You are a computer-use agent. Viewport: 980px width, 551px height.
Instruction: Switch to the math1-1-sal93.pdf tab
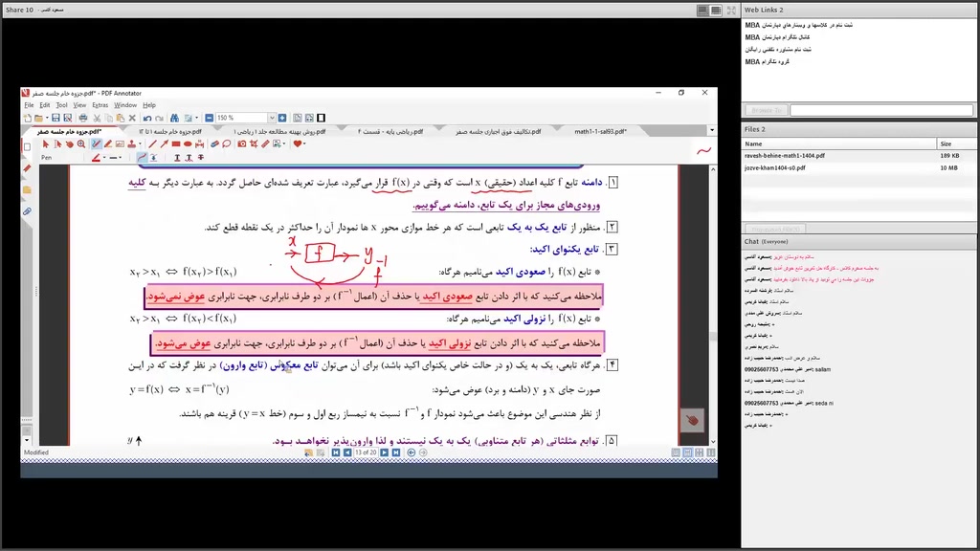600,131
